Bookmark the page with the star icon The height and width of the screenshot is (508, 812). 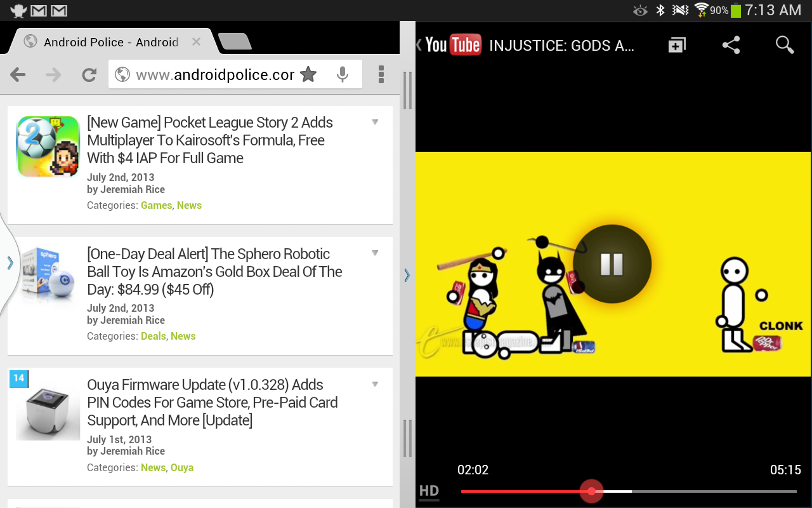point(308,74)
